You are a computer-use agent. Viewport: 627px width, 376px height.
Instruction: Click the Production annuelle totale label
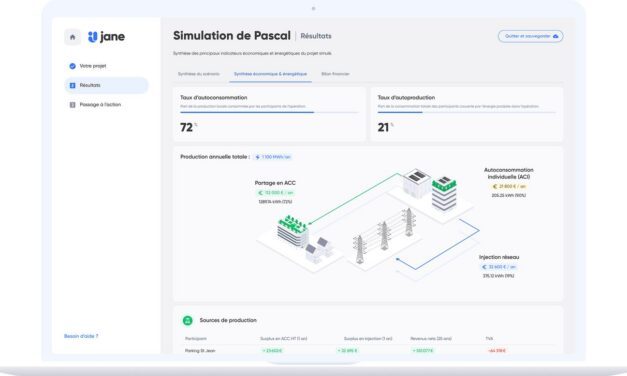coord(215,157)
